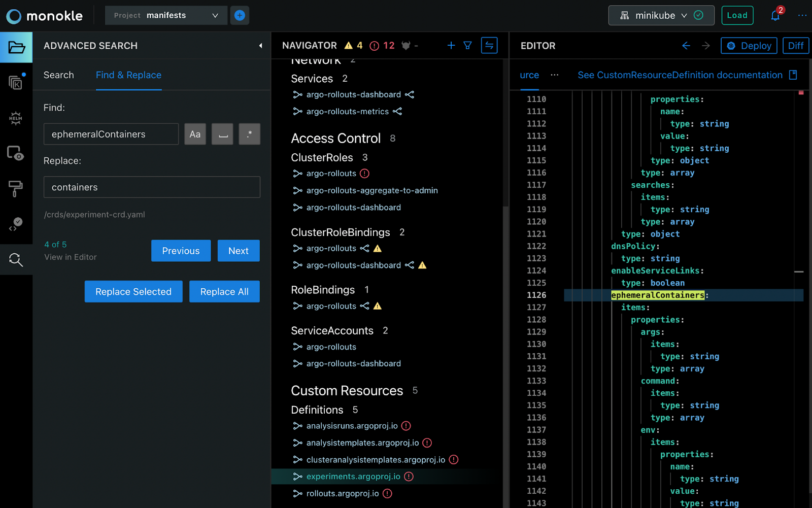Open the documentation page icon
812x508 pixels.
[793, 75]
